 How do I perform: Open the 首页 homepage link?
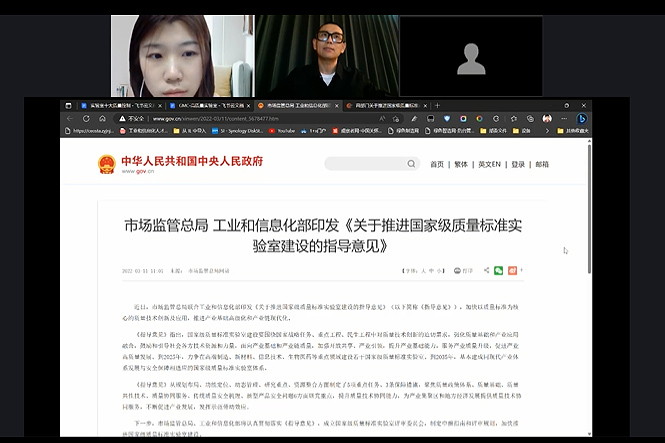(x=437, y=164)
